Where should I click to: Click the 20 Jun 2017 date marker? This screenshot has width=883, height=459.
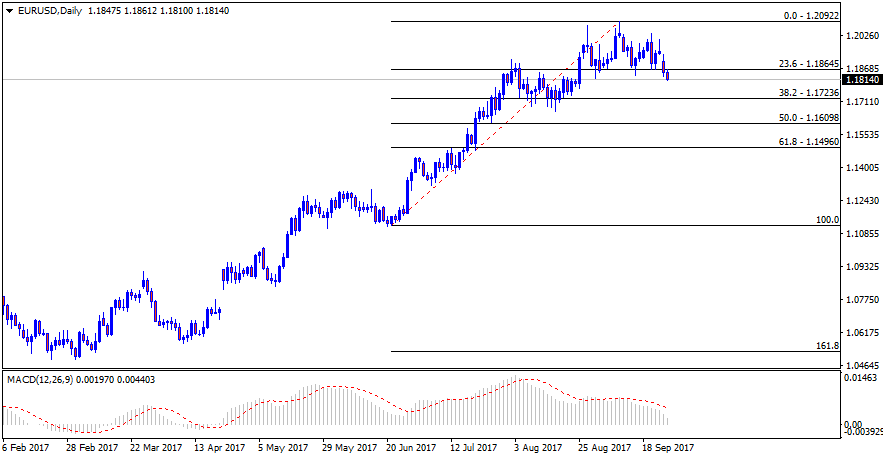[x=411, y=448]
